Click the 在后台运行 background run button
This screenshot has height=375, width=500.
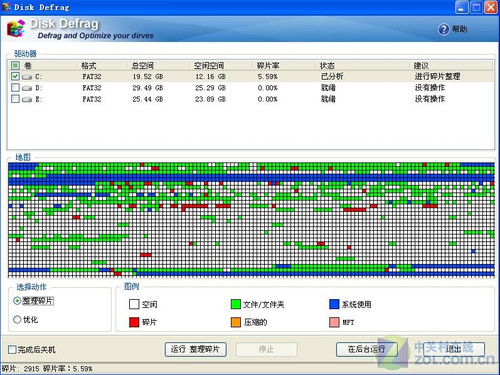367,350
